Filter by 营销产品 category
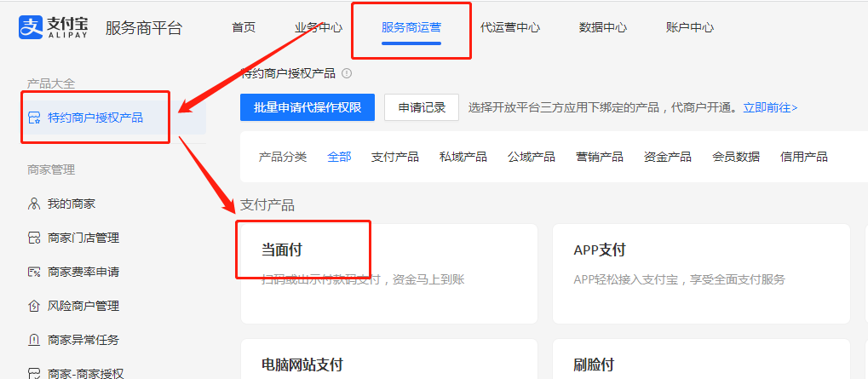Image resolution: width=868 pixels, height=379 pixels. (x=600, y=157)
